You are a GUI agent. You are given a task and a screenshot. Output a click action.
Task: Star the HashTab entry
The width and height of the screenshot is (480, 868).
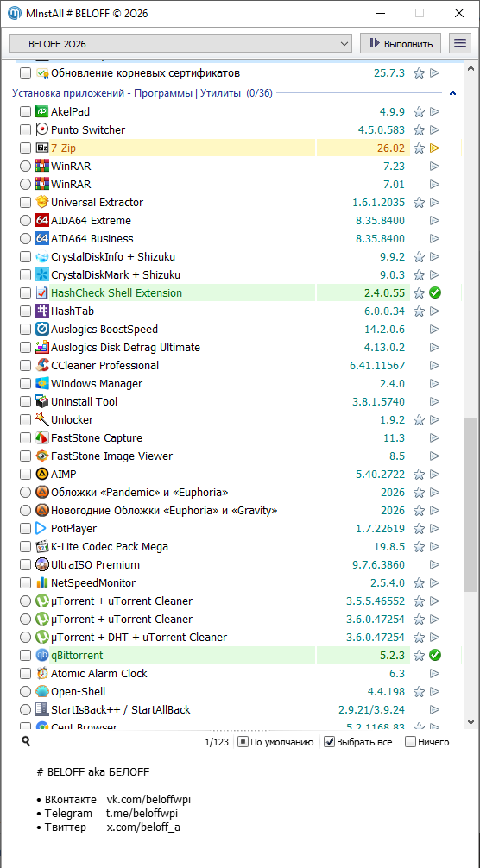pyautogui.click(x=419, y=311)
